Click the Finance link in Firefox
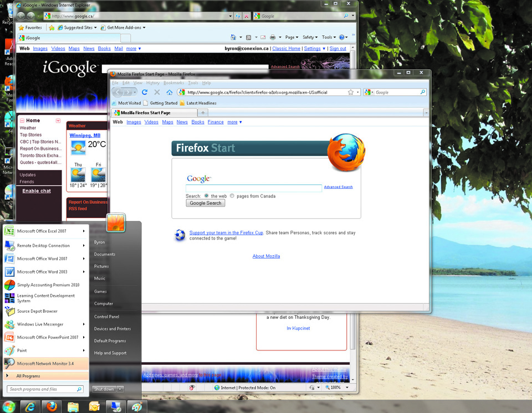Viewport: 532px width, 413px height. click(216, 122)
